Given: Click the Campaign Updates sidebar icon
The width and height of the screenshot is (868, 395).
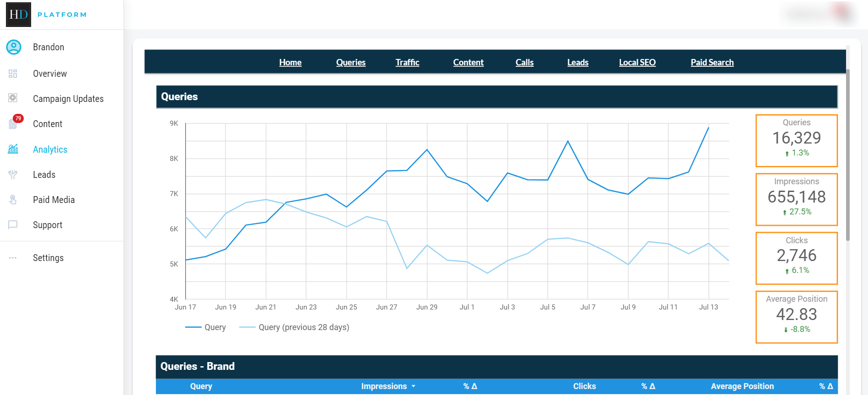Looking at the screenshot, I should coord(13,98).
